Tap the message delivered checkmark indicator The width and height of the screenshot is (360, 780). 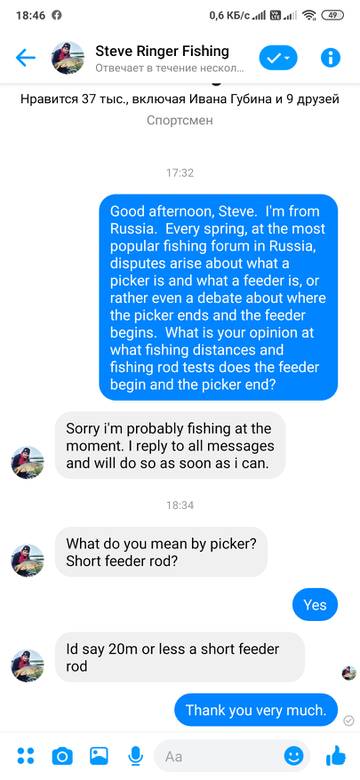point(348,720)
